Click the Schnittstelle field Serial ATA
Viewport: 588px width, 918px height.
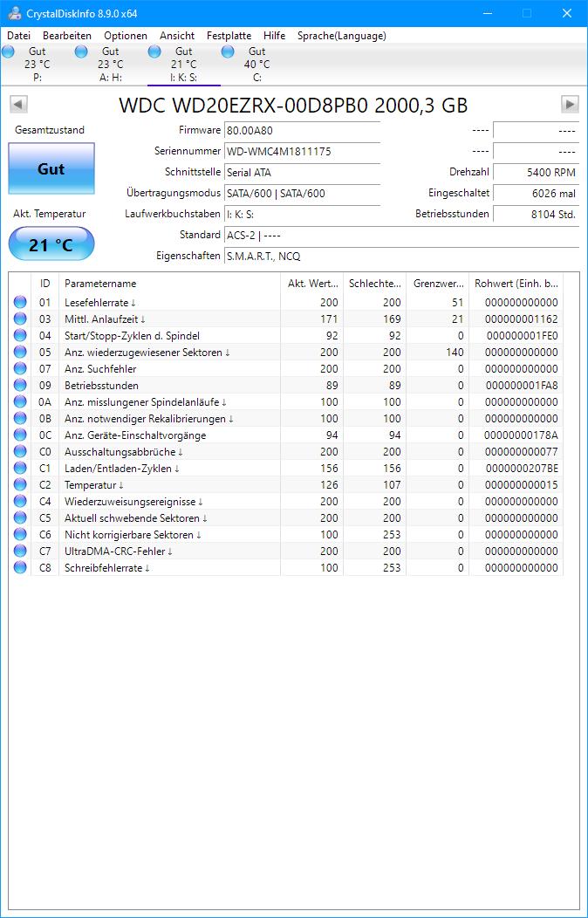303,173
